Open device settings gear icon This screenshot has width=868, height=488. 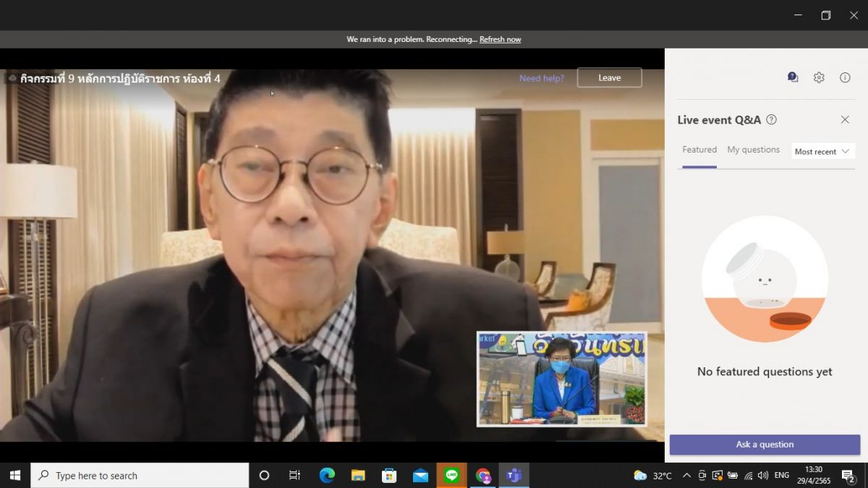click(819, 77)
